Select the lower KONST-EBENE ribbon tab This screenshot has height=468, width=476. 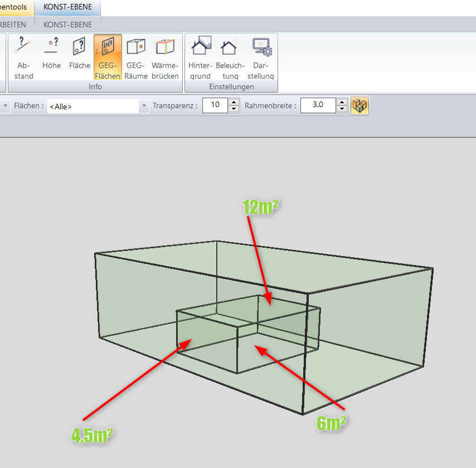(67, 24)
